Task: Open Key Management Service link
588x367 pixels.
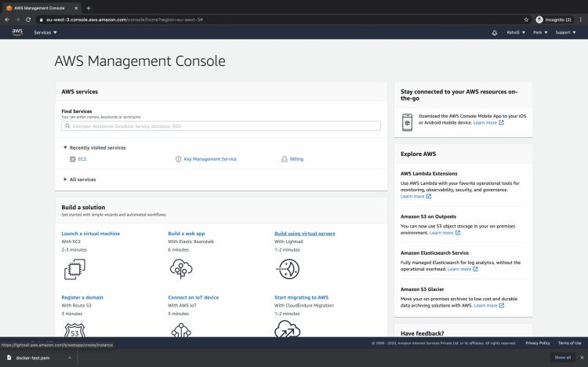Action: pyautogui.click(x=209, y=159)
